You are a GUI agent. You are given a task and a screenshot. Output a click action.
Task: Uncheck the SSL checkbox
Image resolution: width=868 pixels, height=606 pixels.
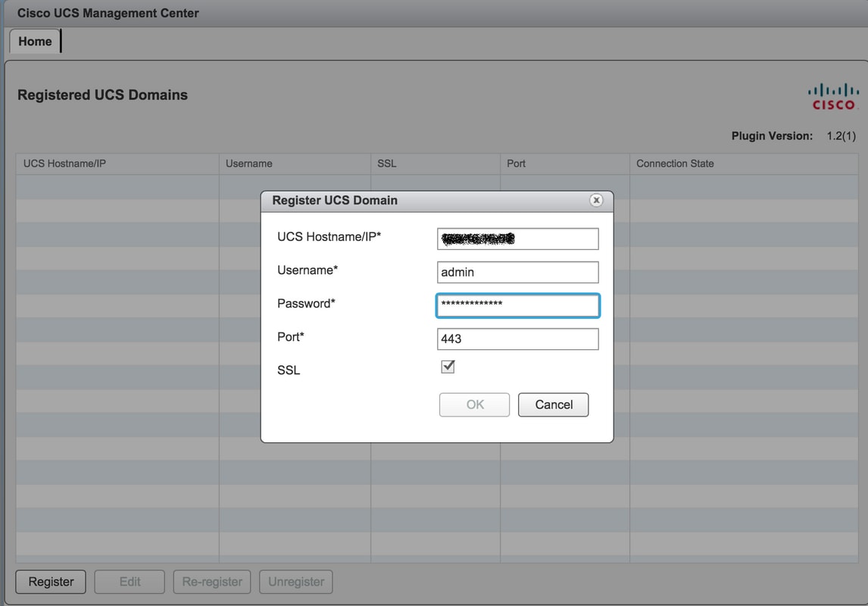point(448,367)
